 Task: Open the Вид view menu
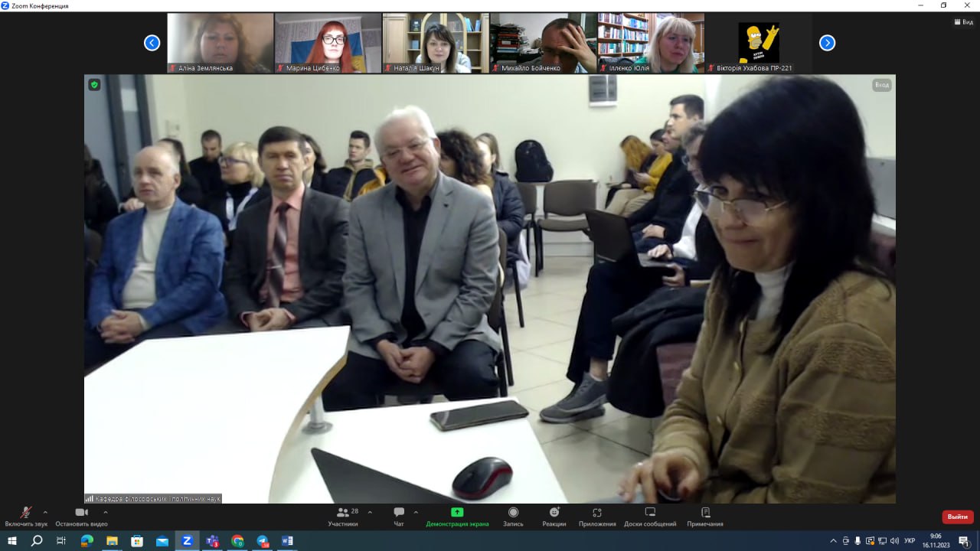963,22
